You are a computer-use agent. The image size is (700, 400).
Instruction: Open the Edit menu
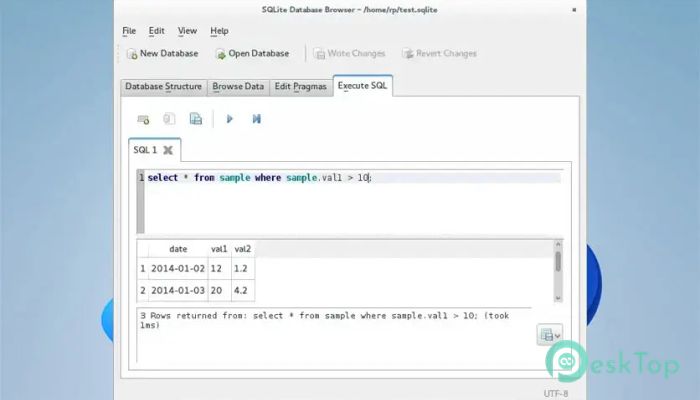click(x=157, y=31)
